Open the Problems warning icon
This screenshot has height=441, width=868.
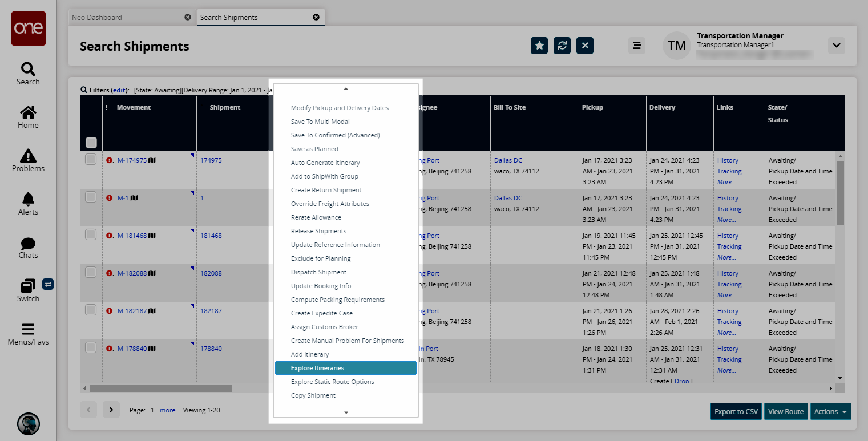28,156
